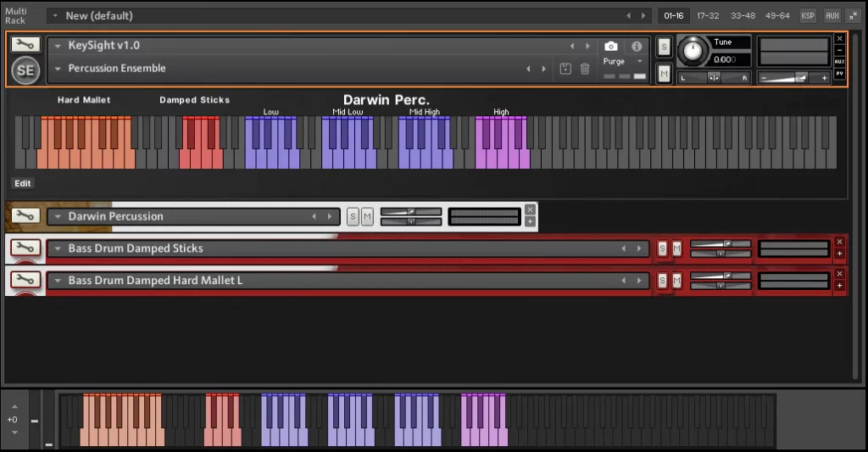The image size is (868, 452).
Task: Open the Darwin Percussion wrench icon
Action: pos(25,215)
